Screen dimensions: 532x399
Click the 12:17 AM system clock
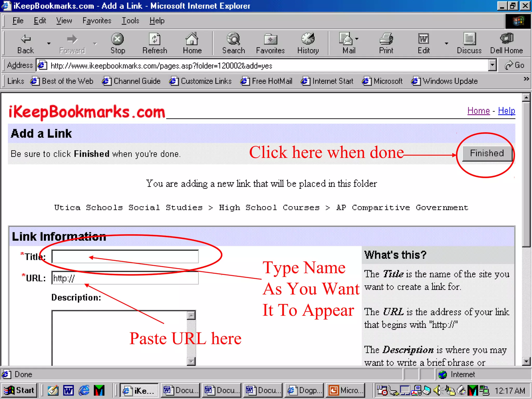[510, 390]
